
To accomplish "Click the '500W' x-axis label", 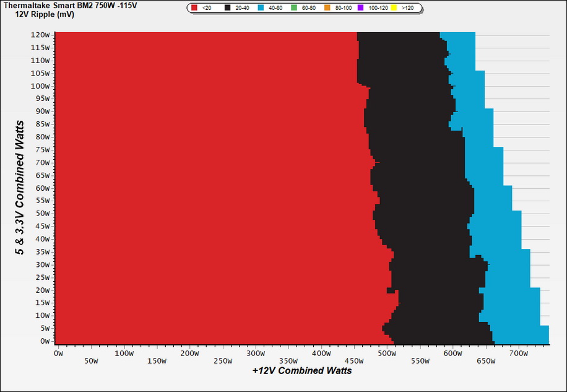I will 387,354.
